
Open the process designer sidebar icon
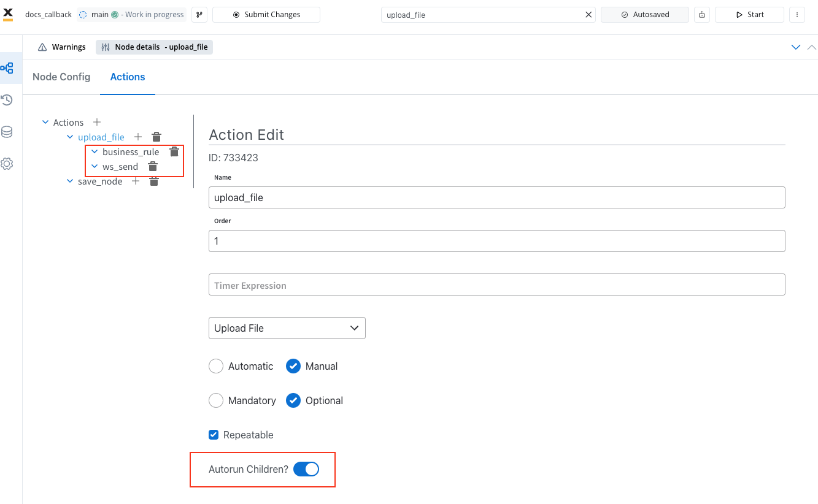(x=7, y=68)
